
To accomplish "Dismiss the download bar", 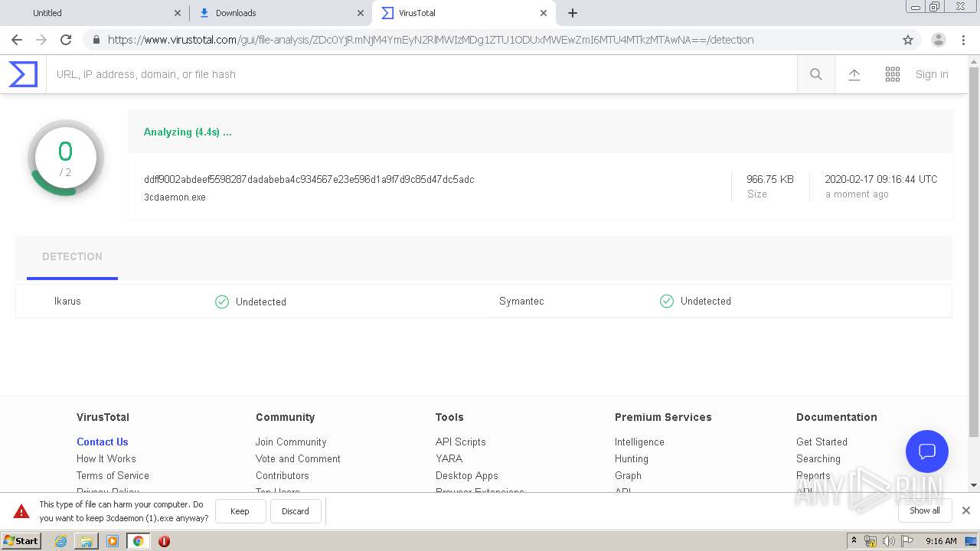I will [966, 510].
